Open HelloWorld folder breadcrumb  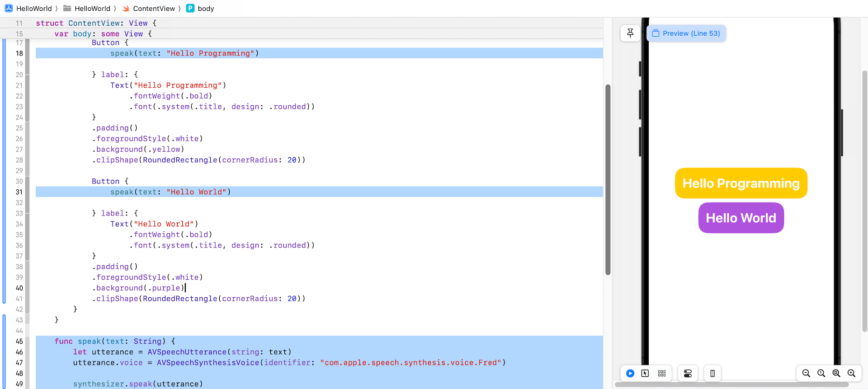[87, 9]
